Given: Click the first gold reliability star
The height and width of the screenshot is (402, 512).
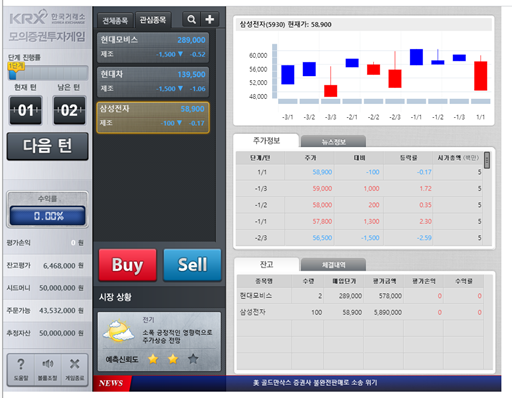Looking at the screenshot, I should point(153,359).
